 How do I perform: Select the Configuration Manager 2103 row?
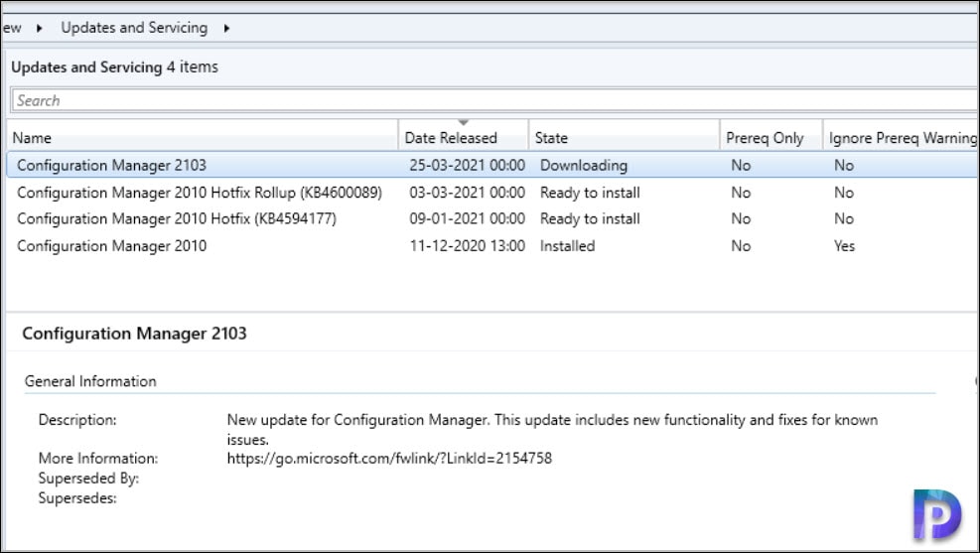[x=492, y=165]
